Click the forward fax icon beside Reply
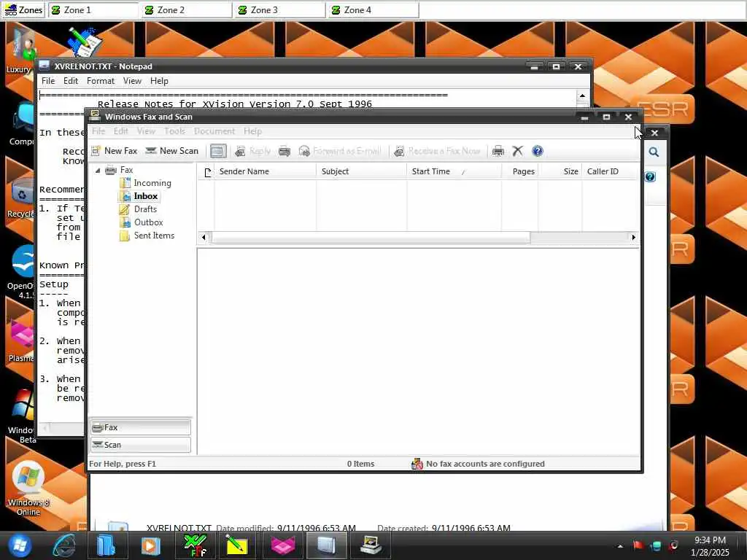Image resolution: width=747 pixels, height=560 pixels. coord(285,151)
